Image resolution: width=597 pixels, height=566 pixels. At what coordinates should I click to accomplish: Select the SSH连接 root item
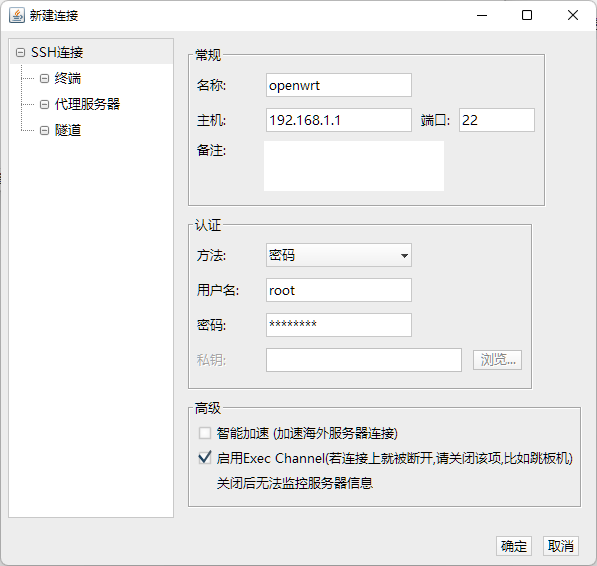point(57,52)
